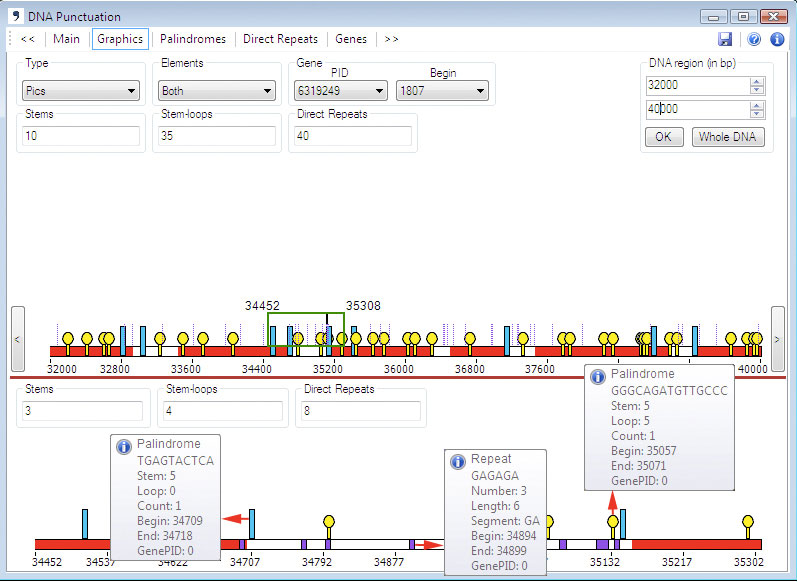Click the large purple repeat block near 35132
This screenshot has height=582, width=797.
(602, 544)
